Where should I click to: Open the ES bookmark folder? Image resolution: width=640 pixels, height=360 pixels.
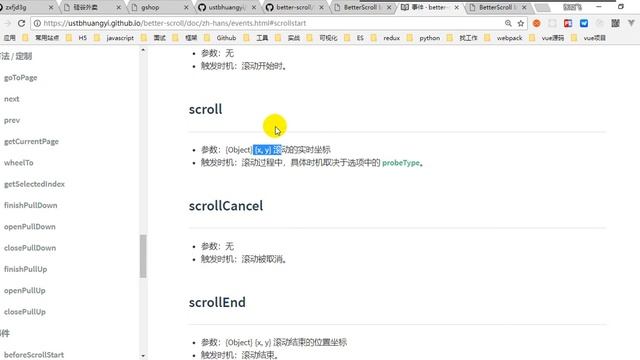click(x=355, y=38)
